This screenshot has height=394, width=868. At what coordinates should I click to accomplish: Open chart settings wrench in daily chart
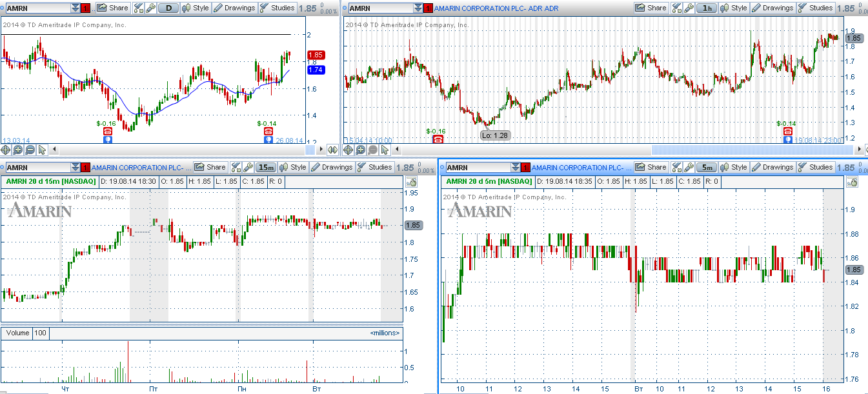151,8
